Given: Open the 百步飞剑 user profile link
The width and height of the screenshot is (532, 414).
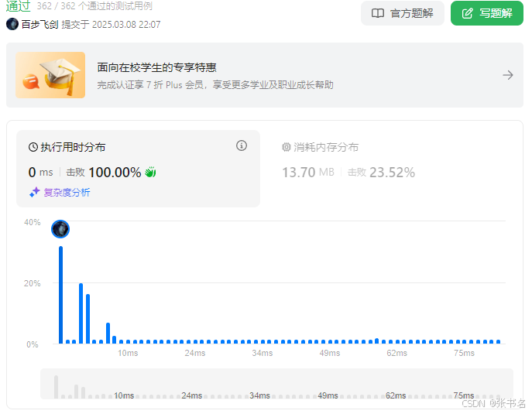Looking at the screenshot, I should pos(40,25).
